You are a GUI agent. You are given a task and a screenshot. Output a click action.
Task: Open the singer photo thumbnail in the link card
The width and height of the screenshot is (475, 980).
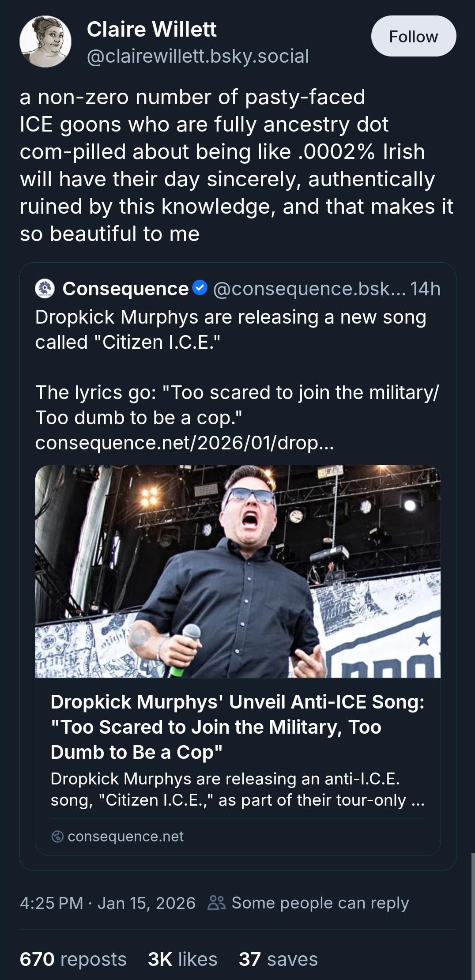tap(237, 571)
